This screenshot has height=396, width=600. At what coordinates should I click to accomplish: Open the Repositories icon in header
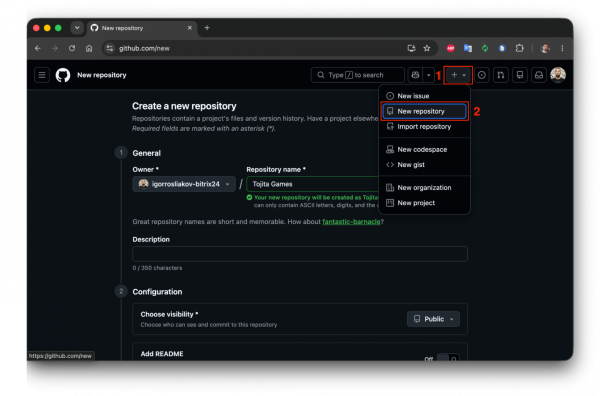pyautogui.click(x=520, y=75)
